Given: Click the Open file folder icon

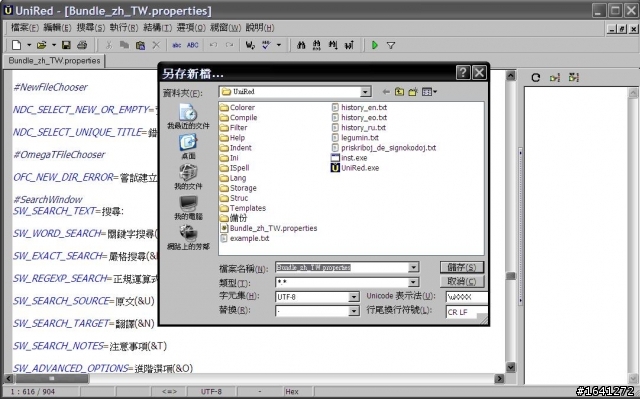Looking at the screenshot, I should (x=41, y=45).
